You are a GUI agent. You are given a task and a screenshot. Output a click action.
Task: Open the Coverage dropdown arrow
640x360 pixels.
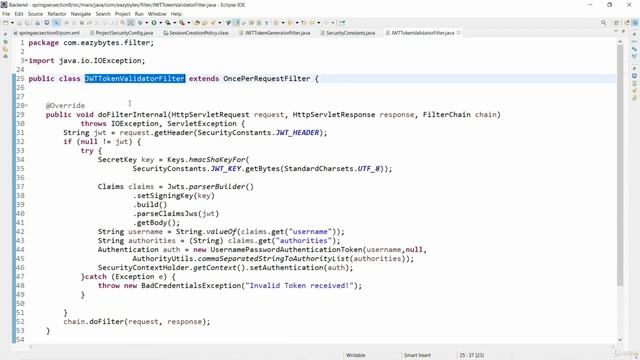pos(175,23)
